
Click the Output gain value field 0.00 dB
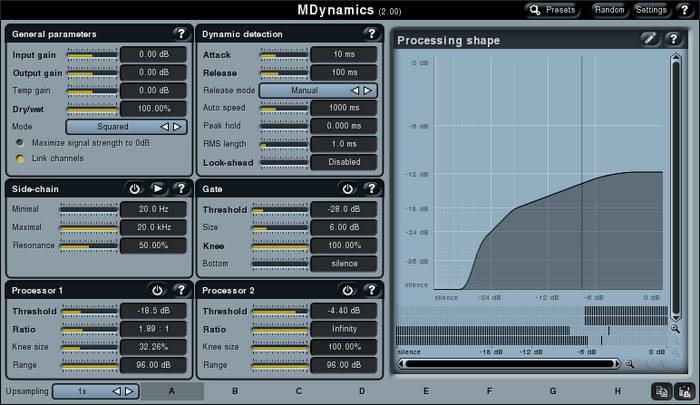[154, 72]
